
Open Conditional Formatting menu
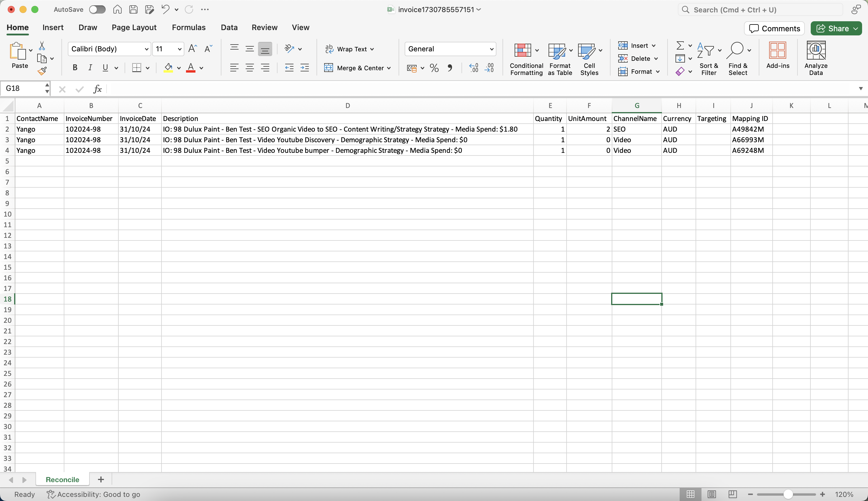click(x=526, y=58)
